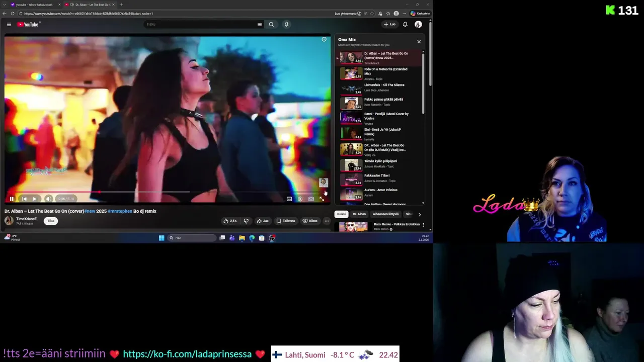
Task: Dislike the video
Action: (246, 221)
